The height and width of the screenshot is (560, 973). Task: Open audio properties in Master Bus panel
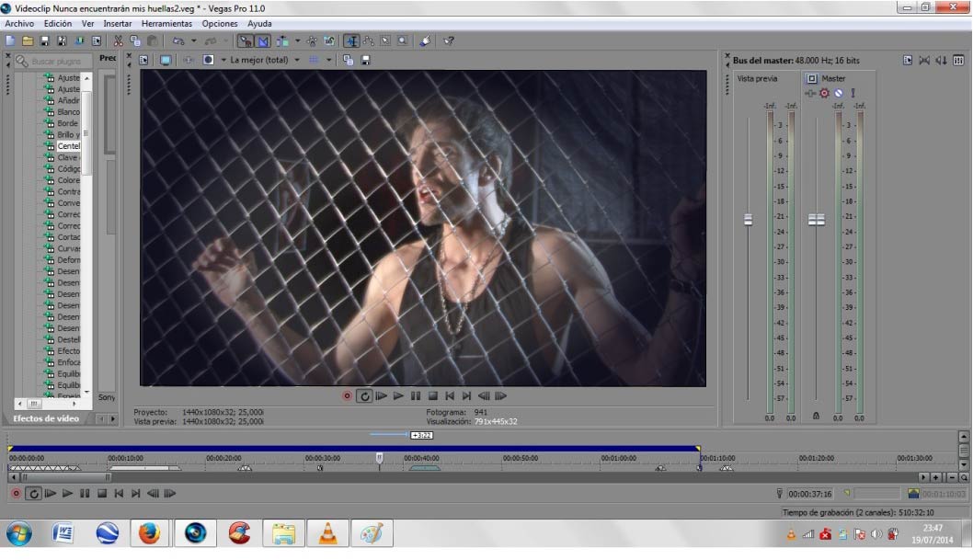(908, 60)
